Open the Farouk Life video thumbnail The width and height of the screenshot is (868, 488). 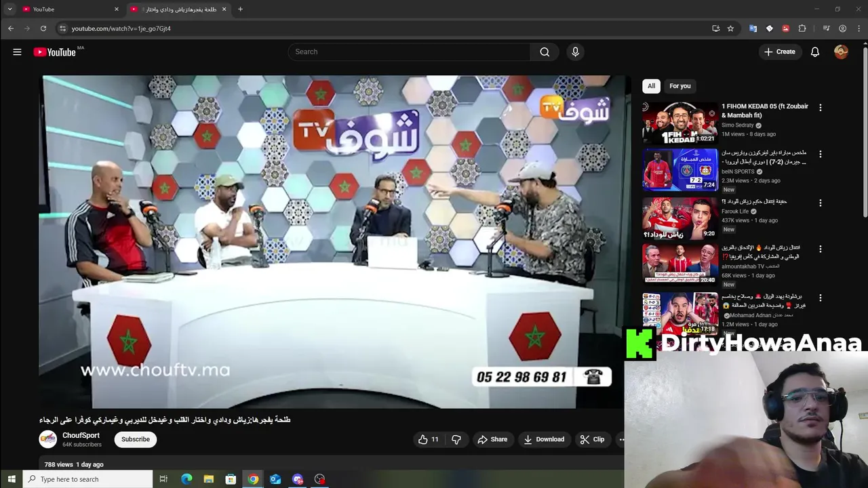[679, 218]
